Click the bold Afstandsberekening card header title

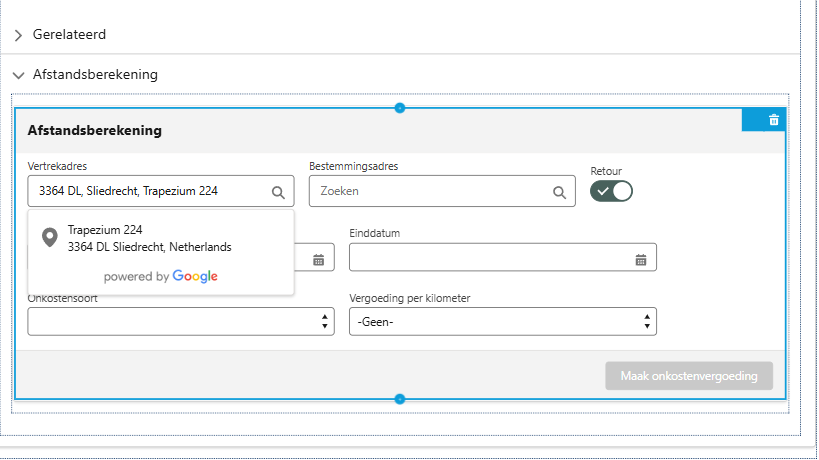click(95, 131)
